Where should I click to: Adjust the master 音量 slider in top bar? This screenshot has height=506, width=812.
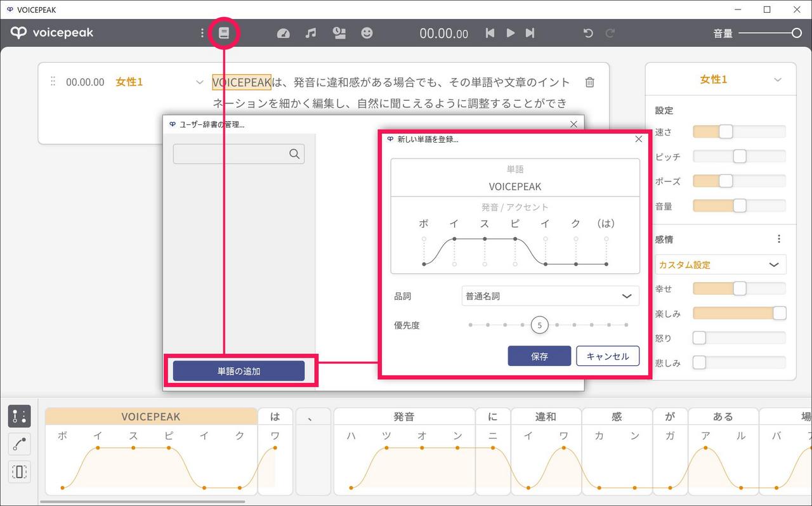pyautogui.click(x=770, y=33)
